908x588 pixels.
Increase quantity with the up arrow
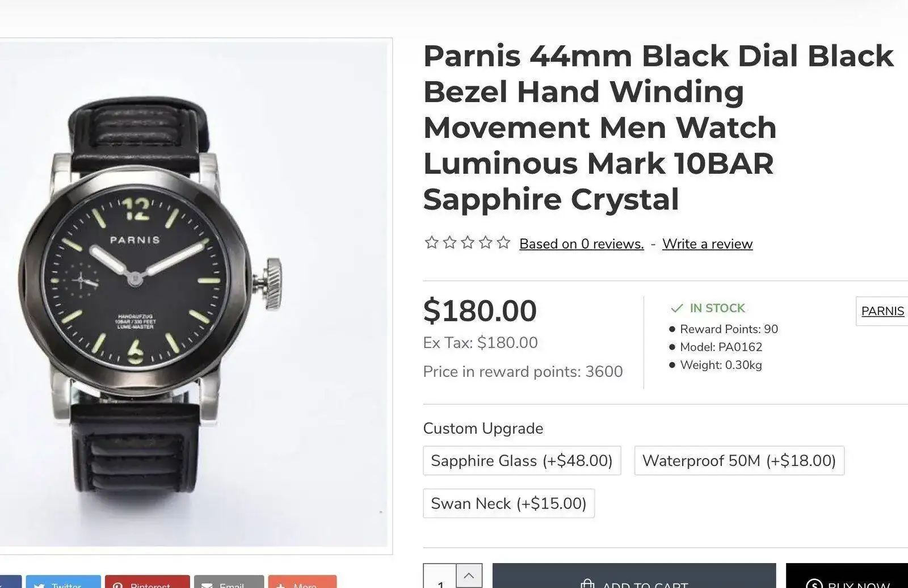click(x=469, y=576)
